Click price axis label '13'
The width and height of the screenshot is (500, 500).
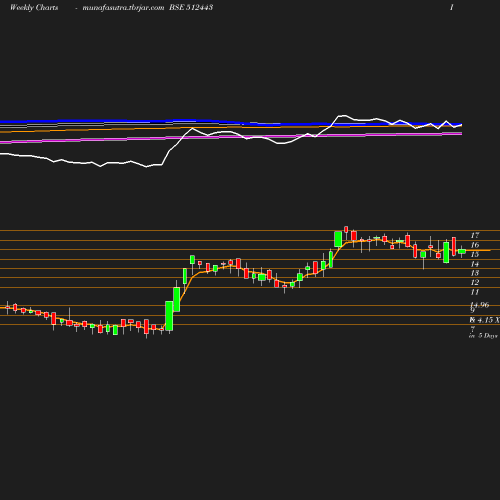pos(475,273)
